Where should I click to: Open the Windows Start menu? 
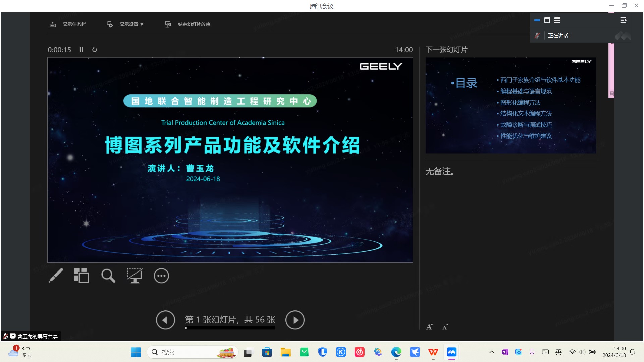coord(136,352)
